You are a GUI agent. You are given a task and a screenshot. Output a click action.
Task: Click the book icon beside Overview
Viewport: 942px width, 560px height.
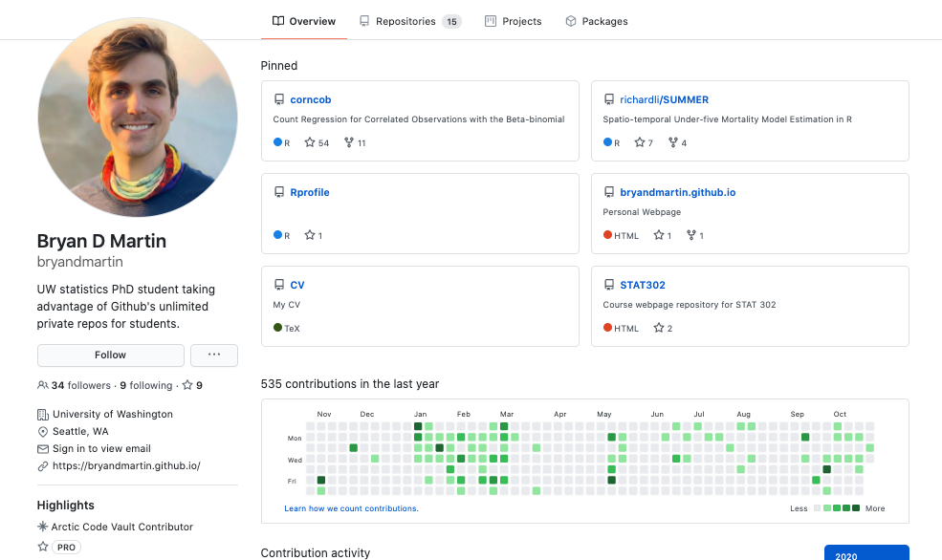[278, 21]
